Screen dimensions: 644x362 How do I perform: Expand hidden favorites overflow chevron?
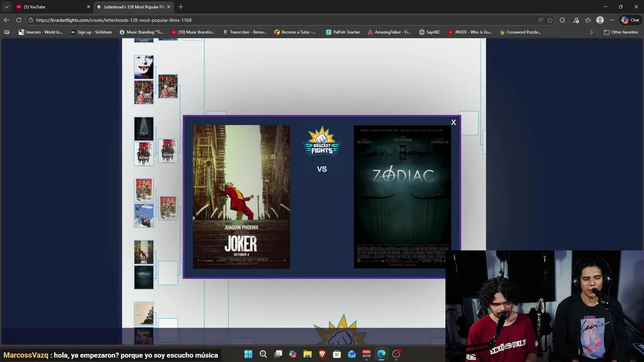(x=591, y=32)
